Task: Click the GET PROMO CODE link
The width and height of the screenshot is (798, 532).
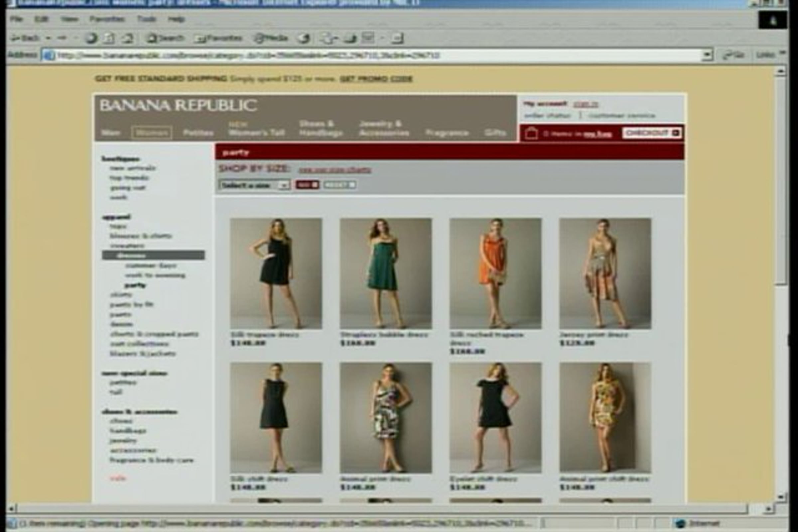Action: click(x=376, y=79)
